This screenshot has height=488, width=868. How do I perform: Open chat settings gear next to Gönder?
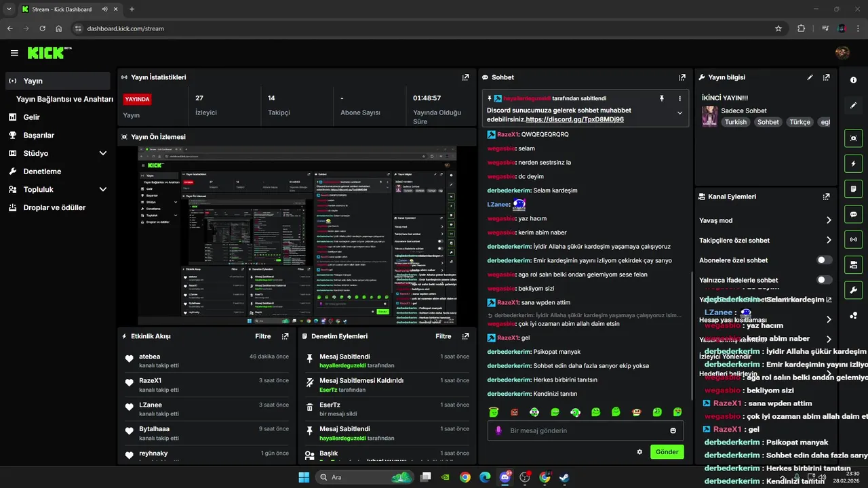point(639,452)
